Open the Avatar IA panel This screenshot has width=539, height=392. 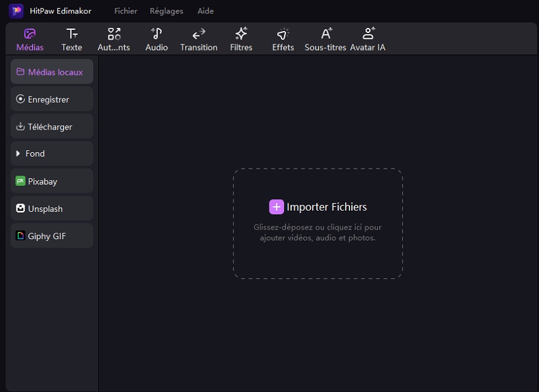368,39
